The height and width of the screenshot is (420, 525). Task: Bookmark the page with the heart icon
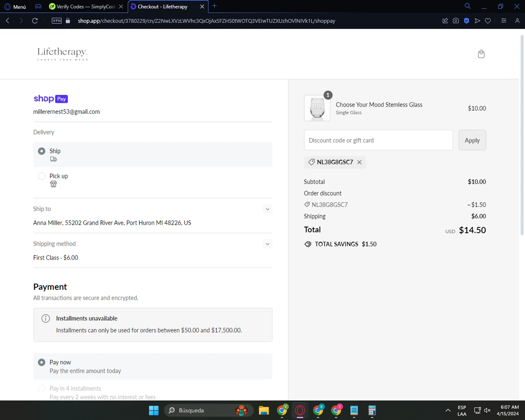[488, 21]
